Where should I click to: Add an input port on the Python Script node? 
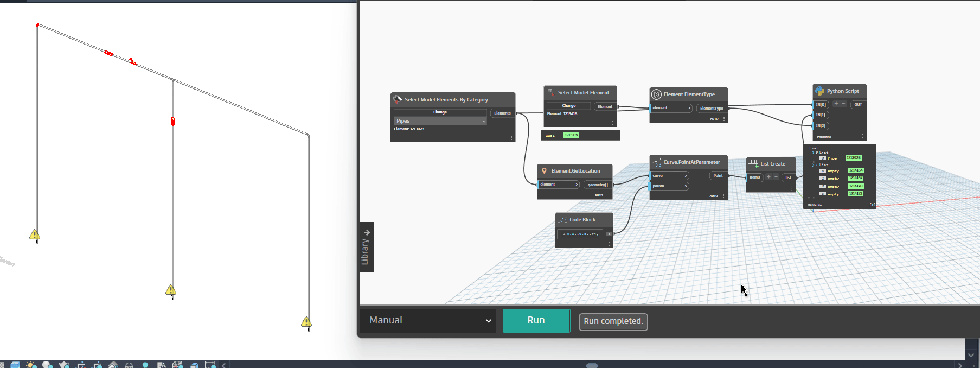[x=836, y=104]
